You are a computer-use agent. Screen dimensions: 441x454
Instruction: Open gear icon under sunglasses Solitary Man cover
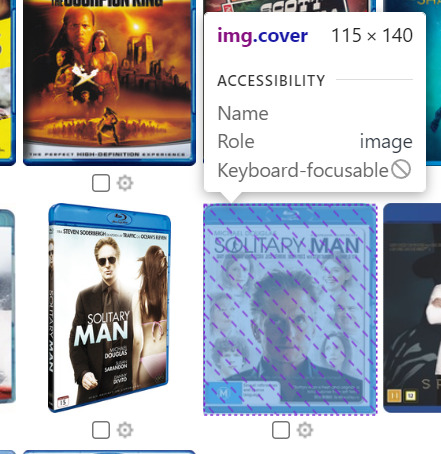125,430
